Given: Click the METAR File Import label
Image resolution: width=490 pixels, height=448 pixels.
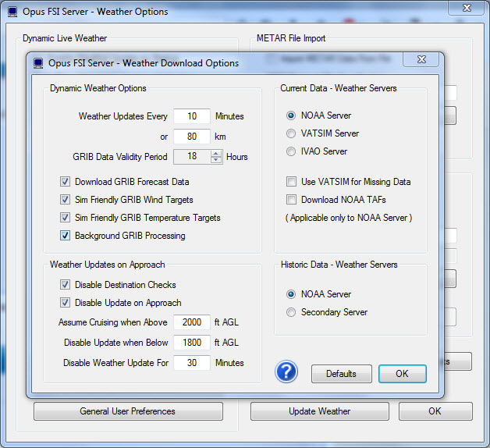Looking at the screenshot, I should click(291, 38).
